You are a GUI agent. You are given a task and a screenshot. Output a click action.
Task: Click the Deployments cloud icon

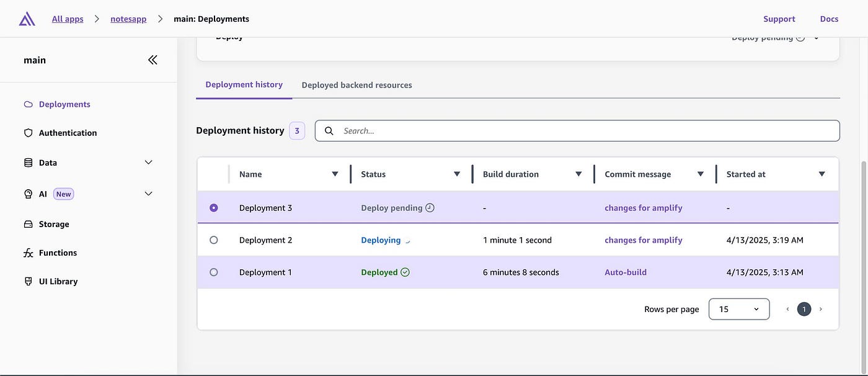(28, 104)
